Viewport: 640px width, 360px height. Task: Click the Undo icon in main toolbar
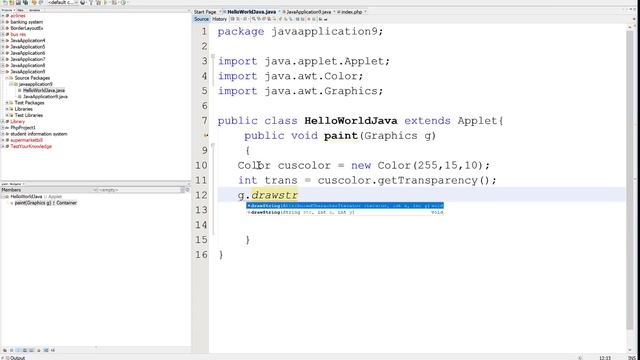(34, 2)
